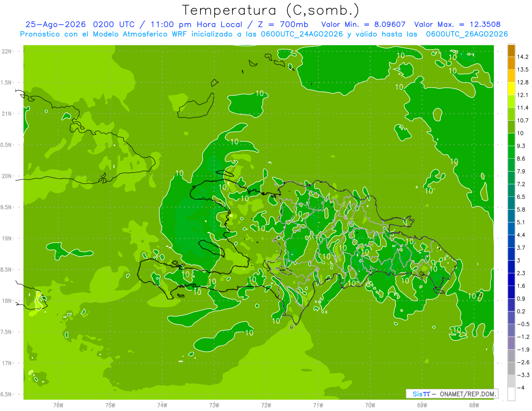Click the '14.2' colorbar value
The image size is (532, 411).
click(x=523, y=57)
